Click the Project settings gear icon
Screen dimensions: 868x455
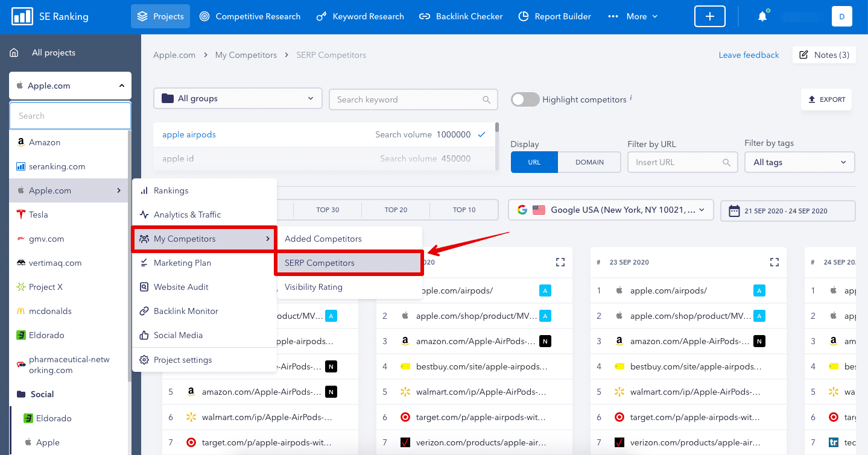point(144,360)
